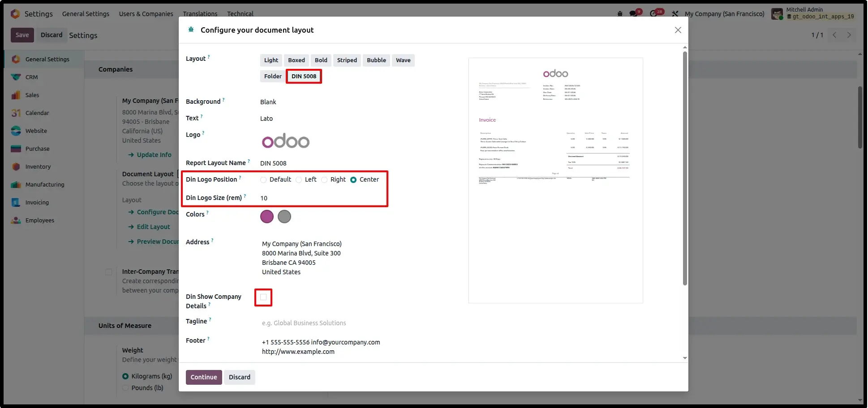Open Translations menu
Screen dimensions: 868x408
pyautogui.click(x=200, y=14)
